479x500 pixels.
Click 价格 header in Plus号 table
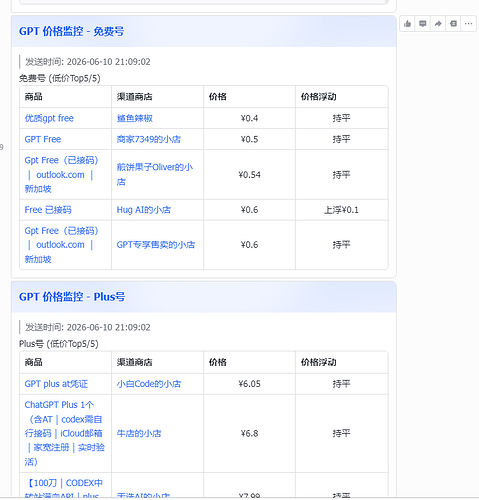click(x=218, y=362)
